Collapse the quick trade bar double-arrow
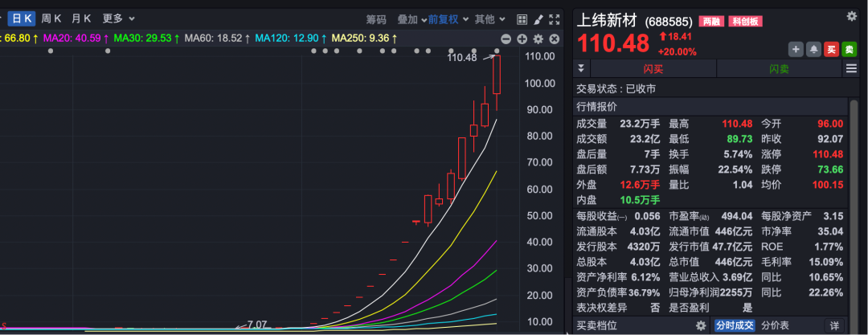Viewport: 868px width, 335px height. 581,68
